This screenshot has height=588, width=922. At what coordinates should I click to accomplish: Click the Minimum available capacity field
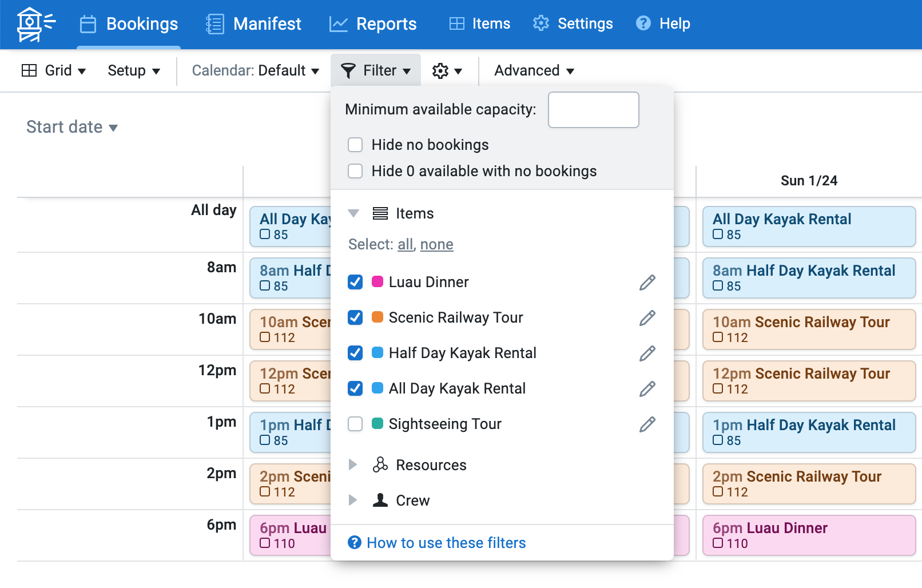(x=594, y=110)
